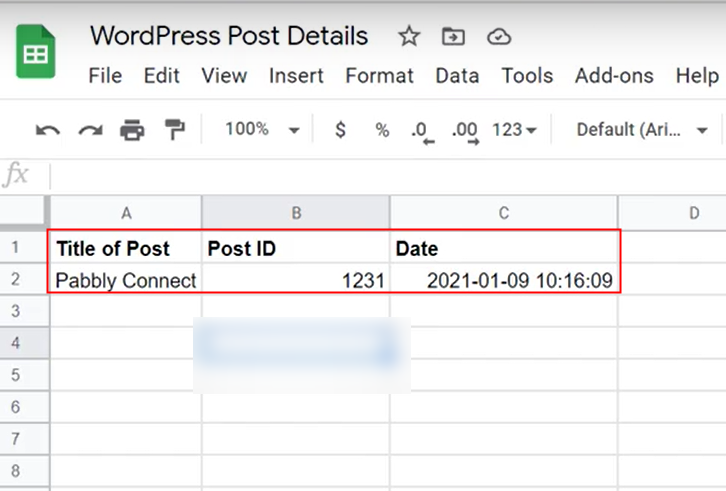Open the Google Sheets home icon

click(x=36, y=51)
